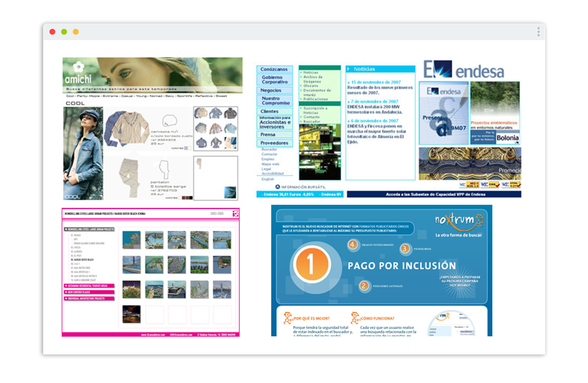
Task: Click the Endesa logo in the header
Action: click(463, 70)
